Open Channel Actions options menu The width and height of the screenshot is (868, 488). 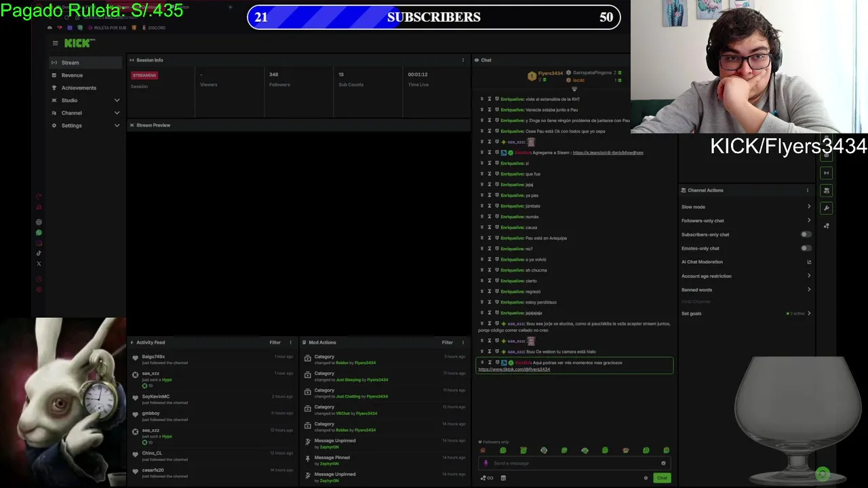coord(807,190)
